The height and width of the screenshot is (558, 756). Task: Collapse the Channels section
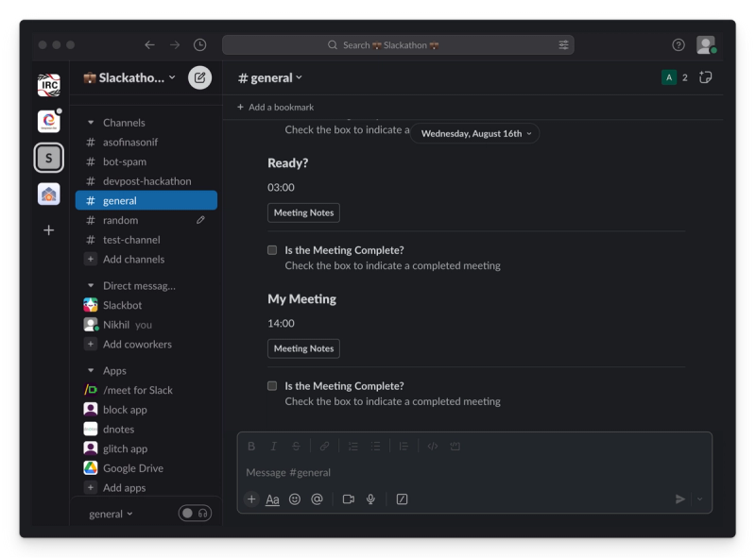91,123
